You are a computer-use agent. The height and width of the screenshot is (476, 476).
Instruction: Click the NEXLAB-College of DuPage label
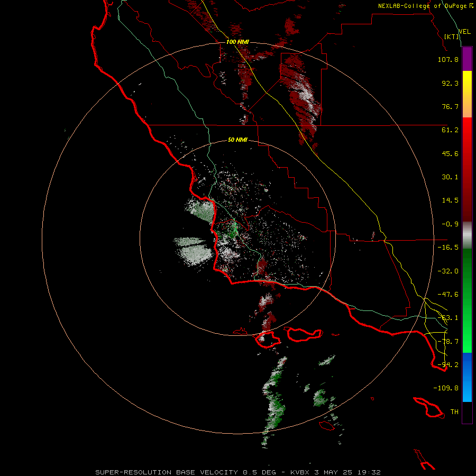(x=423, y=6)
